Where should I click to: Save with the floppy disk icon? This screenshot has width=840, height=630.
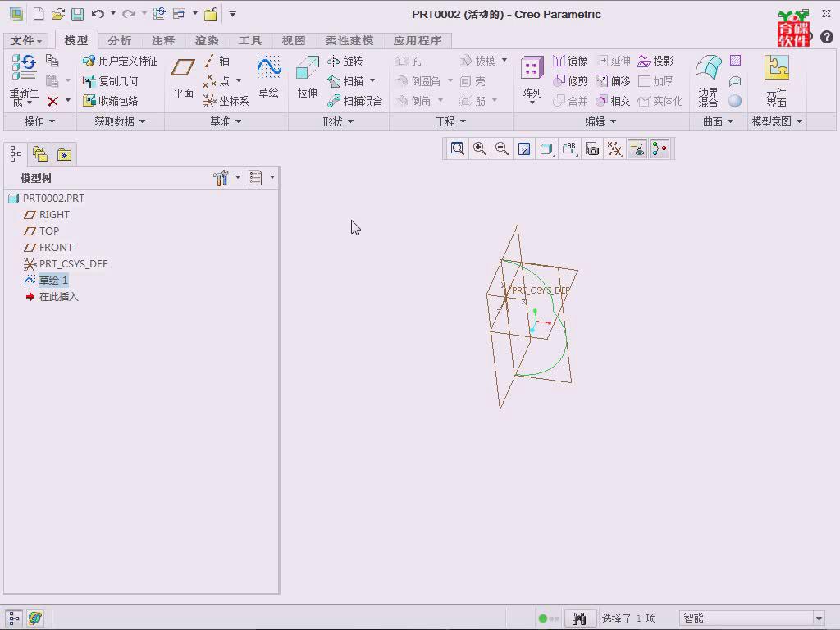[78, 14]
